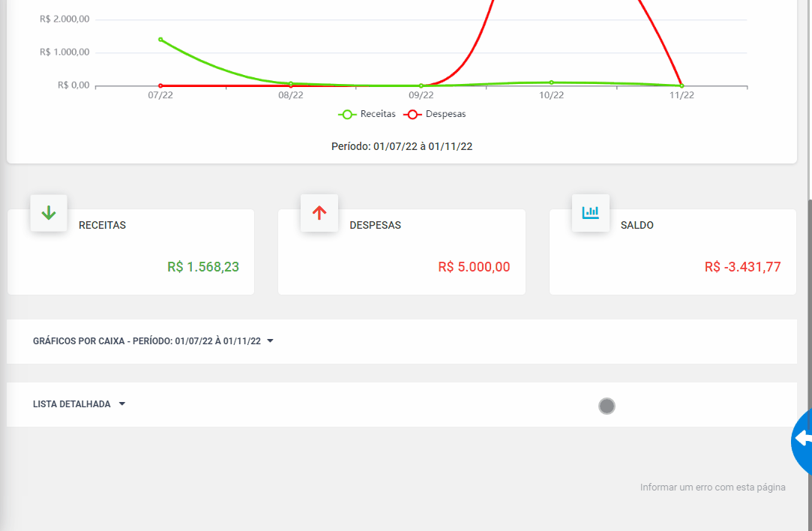
Task: Click the dropdown arrow beside Lista detalhada
Action: point(122,403)
